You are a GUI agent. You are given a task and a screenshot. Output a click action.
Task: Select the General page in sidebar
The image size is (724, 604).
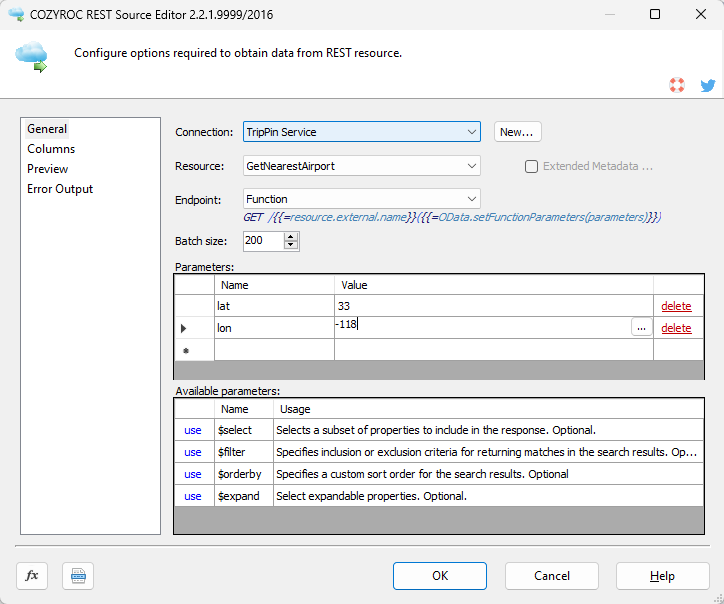[x=47, y=129]
